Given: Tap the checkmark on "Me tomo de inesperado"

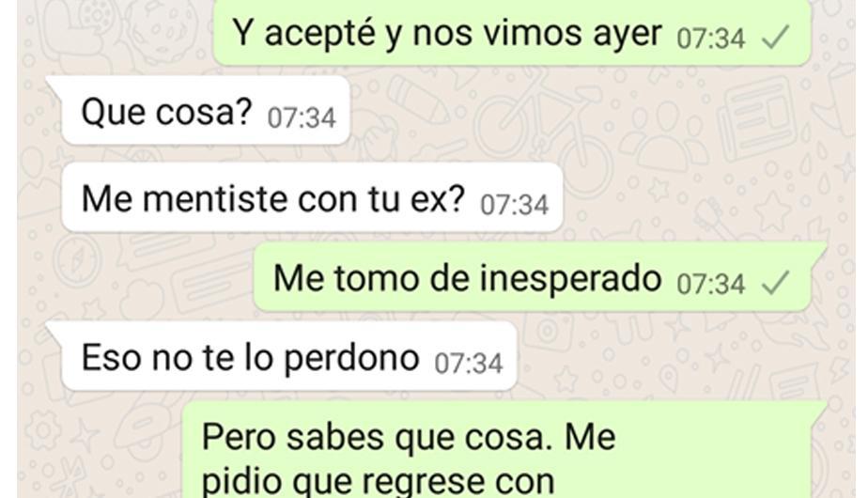Looking at the screenshot, I should tap(775, 283).
